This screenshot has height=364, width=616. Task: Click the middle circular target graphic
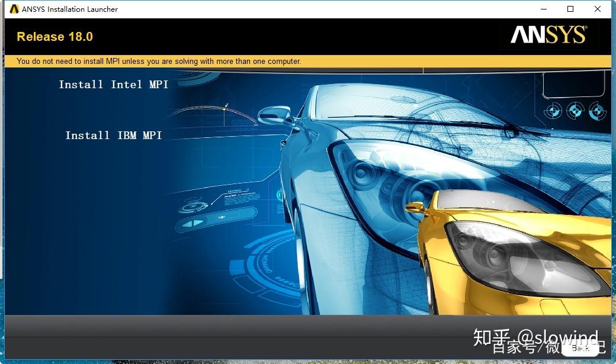click(575, 110)
